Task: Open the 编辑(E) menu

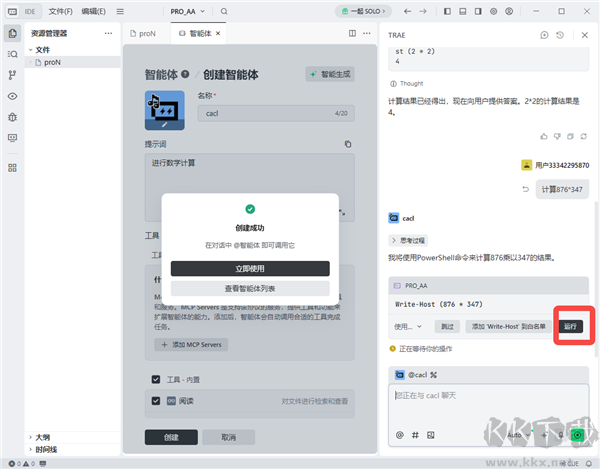Action: coord(94,11)
